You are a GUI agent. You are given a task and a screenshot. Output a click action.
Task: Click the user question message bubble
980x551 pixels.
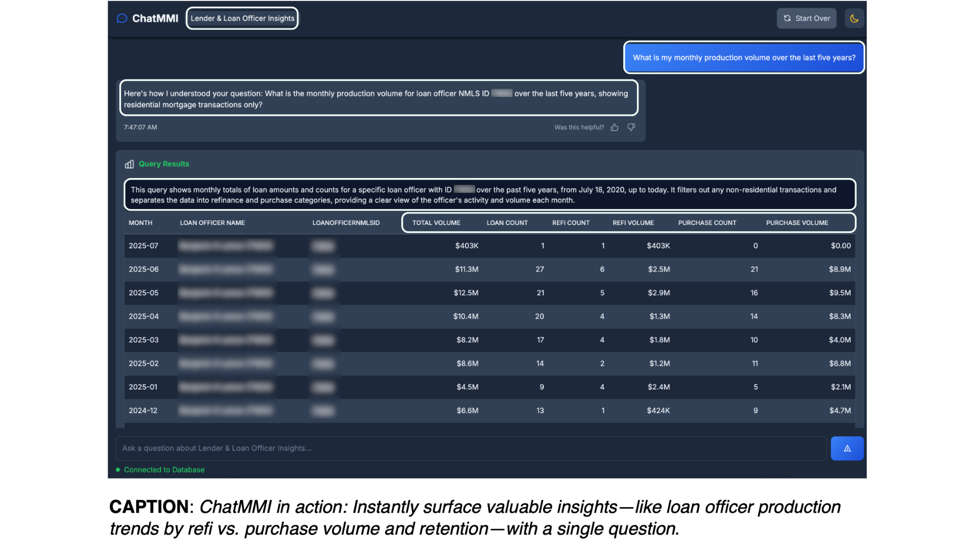(x=744, y=58)
